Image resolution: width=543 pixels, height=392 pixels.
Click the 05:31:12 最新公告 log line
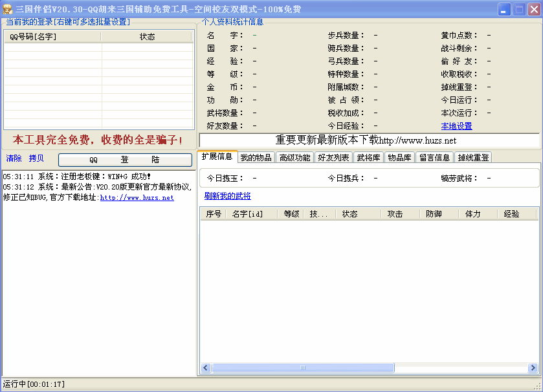(x=97, y=192)
